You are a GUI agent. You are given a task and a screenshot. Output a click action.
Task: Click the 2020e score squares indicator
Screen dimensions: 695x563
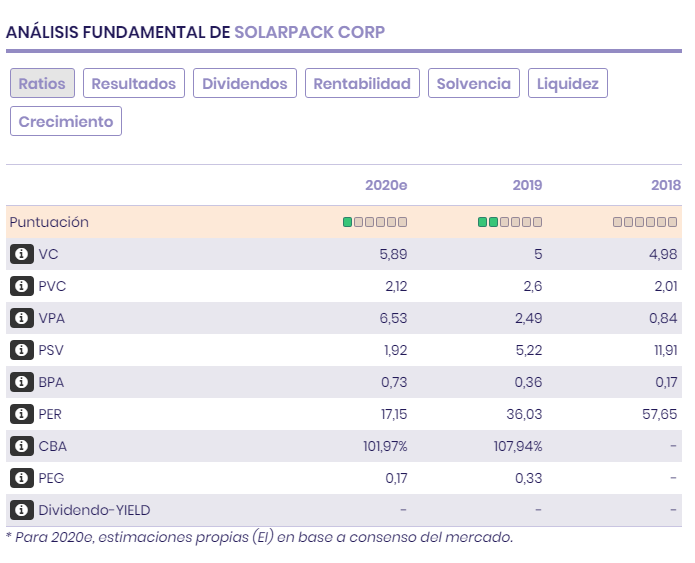(375, 222)
